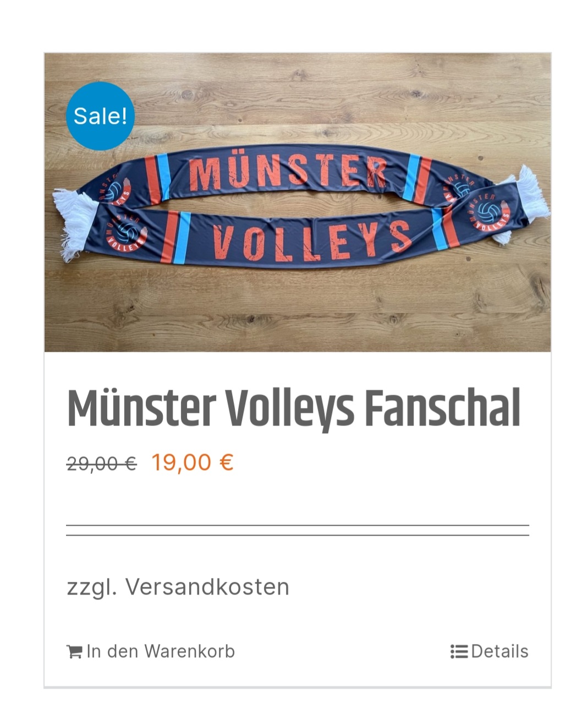The height and width of the screenshot is (720, 588).
Task: Click the double divider line under the price
Action: tap(298, 530)
